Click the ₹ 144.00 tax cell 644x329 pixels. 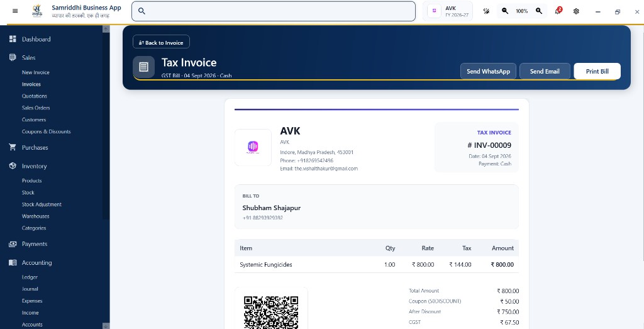pyautogui.click(x=460, y=264)
